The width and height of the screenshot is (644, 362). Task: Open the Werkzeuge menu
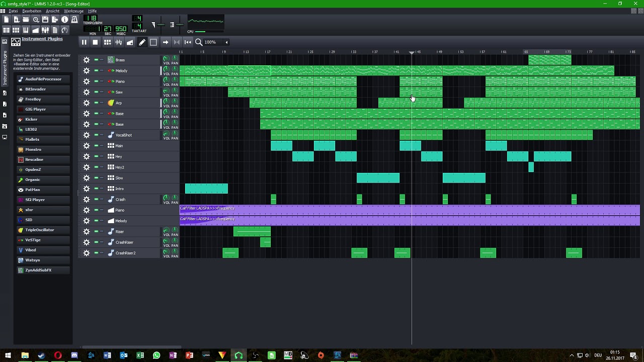click(73, 11)
